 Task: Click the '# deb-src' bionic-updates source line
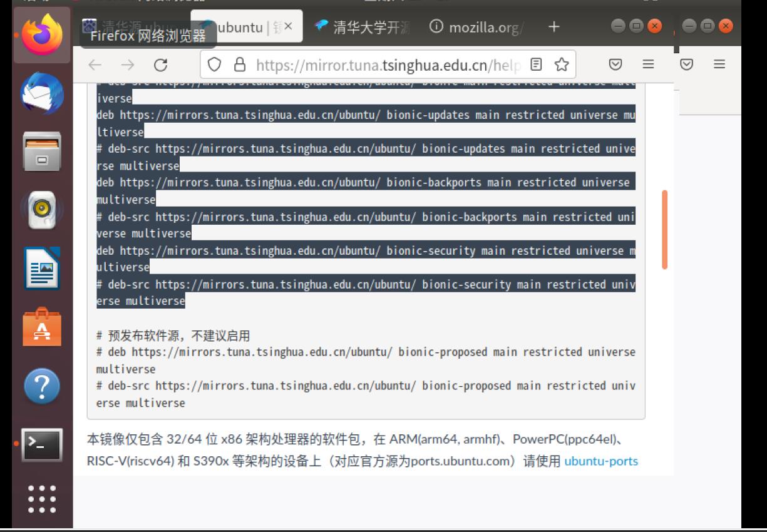pyautogui.click(x=366, y=157)
